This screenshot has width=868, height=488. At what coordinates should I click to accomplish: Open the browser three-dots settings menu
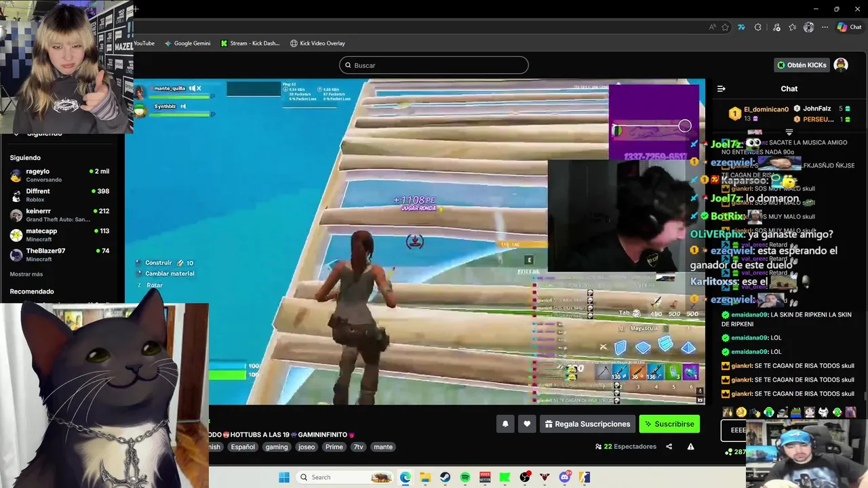[x=825, y=27]
